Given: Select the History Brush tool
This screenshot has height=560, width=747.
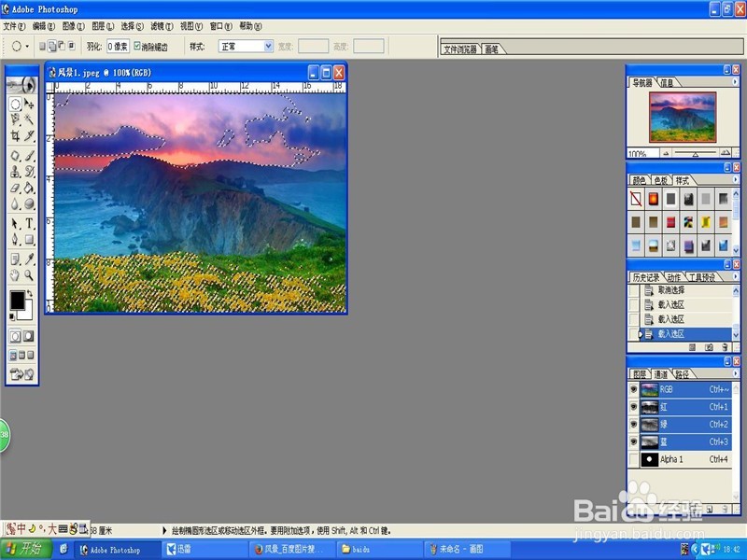Looking at the screenshot, I should 29,172.
